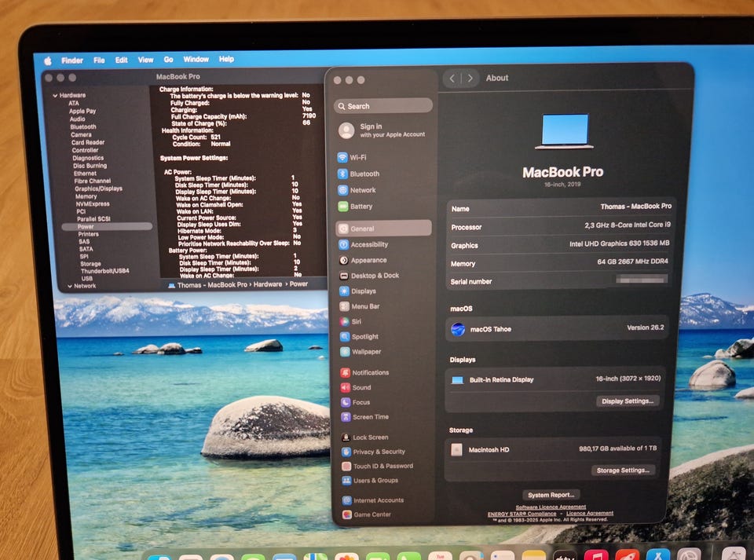The image size is (754, 560).
Task: Open Users & Groups settings
Action: tap(370, 480)
